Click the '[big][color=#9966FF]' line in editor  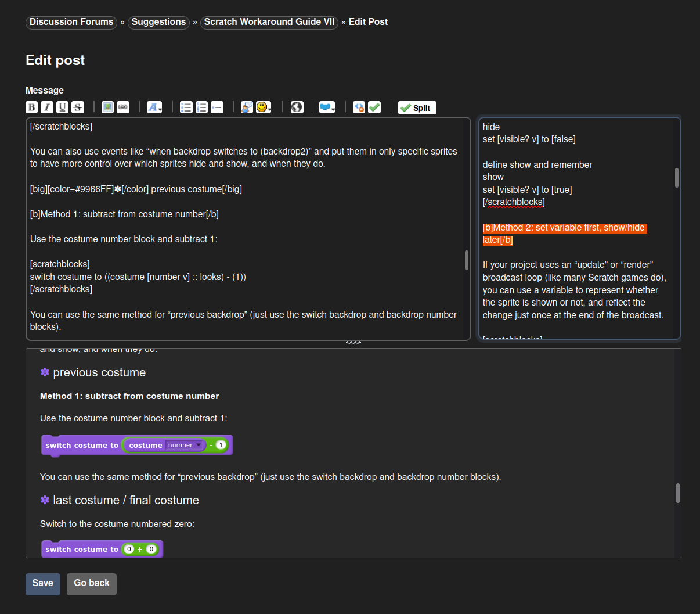pos(136,189)
